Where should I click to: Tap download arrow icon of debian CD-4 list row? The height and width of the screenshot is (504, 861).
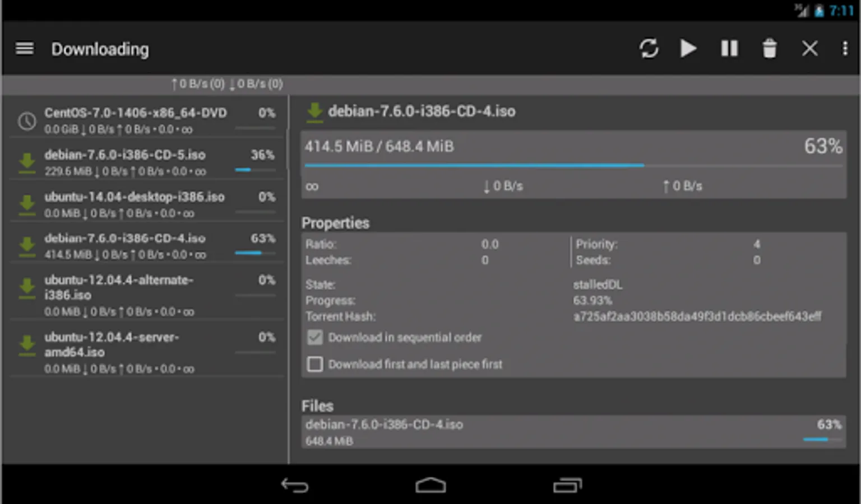click(x=27, y=246)
